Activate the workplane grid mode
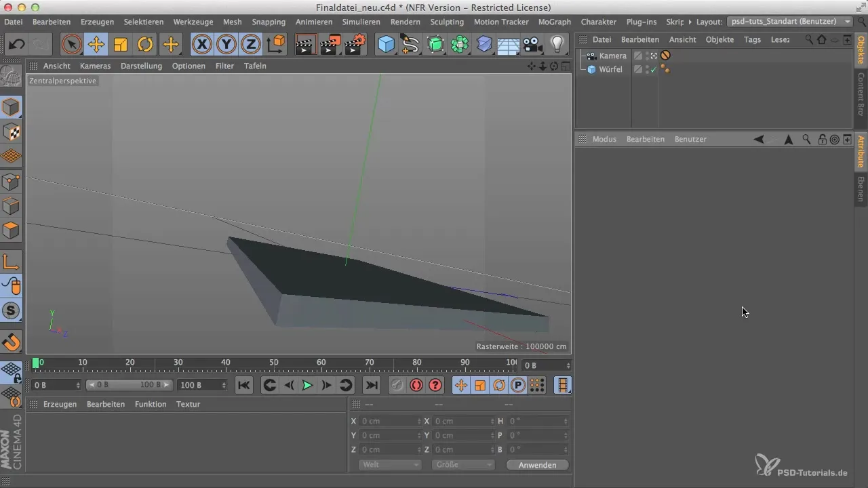Viewport: 868px width, 488px height. (x=11, y=157)
